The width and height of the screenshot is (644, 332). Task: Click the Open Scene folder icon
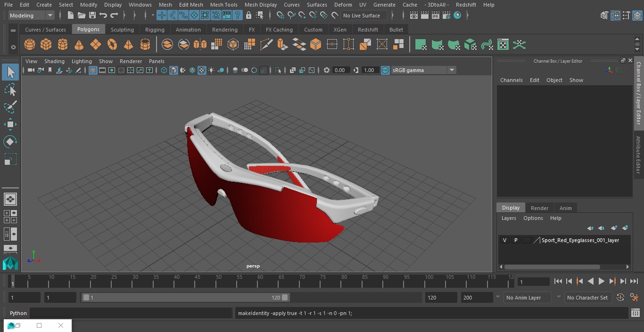coord(82,16)
